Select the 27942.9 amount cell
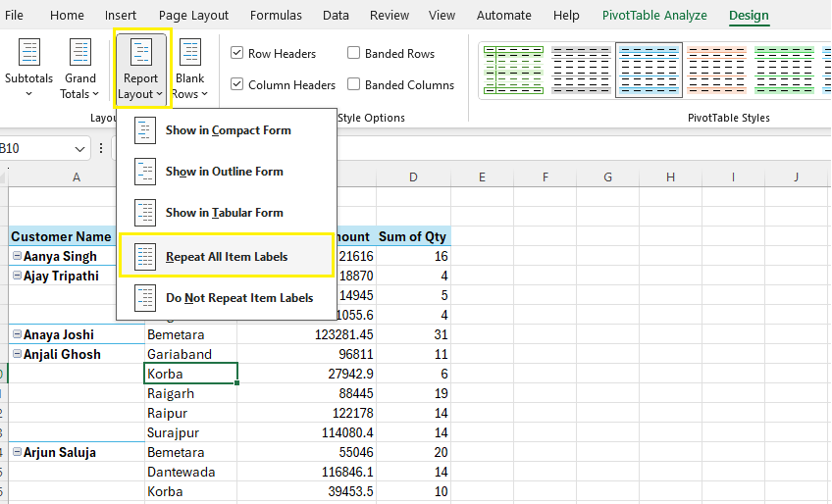832x504 pixels. click(307, 374)
